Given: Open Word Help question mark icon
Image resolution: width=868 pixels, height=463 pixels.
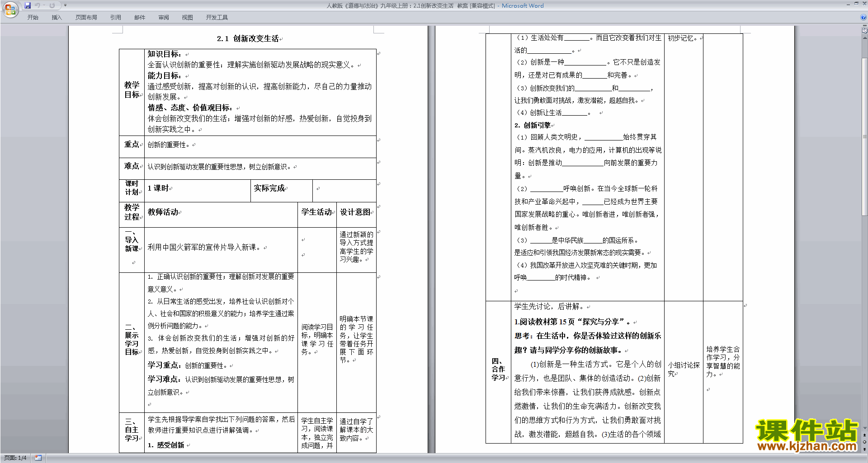Looking at the screenshot, I should pyautogui.click(x=863, y=17).
